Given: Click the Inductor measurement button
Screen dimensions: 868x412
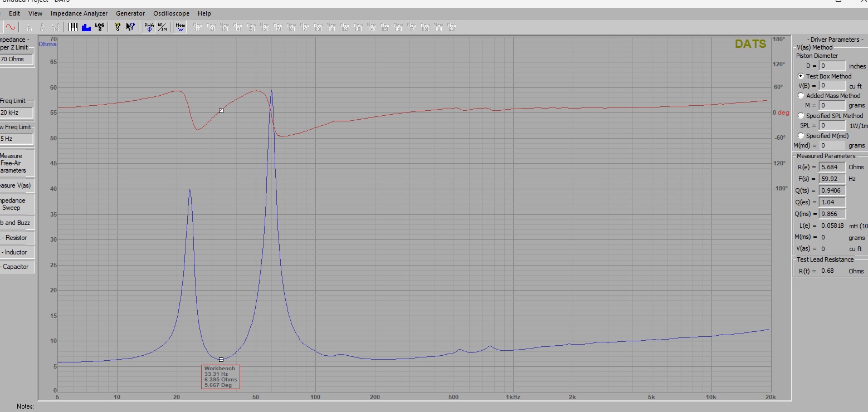Looking at the screenshot, I should pos(16,252).
